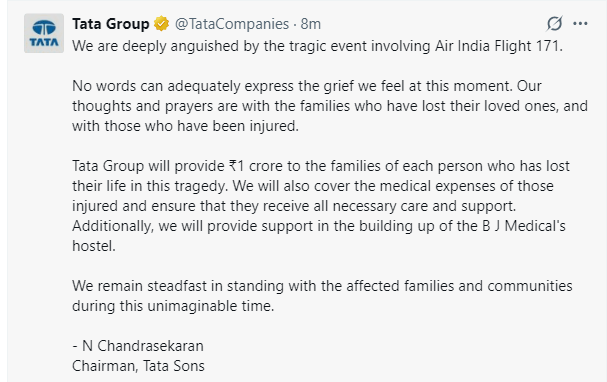The width and height of the screenshot is (607, 382).
Task: Click the line starting 'thoughts and prayers'
Action: pos(330,106)
